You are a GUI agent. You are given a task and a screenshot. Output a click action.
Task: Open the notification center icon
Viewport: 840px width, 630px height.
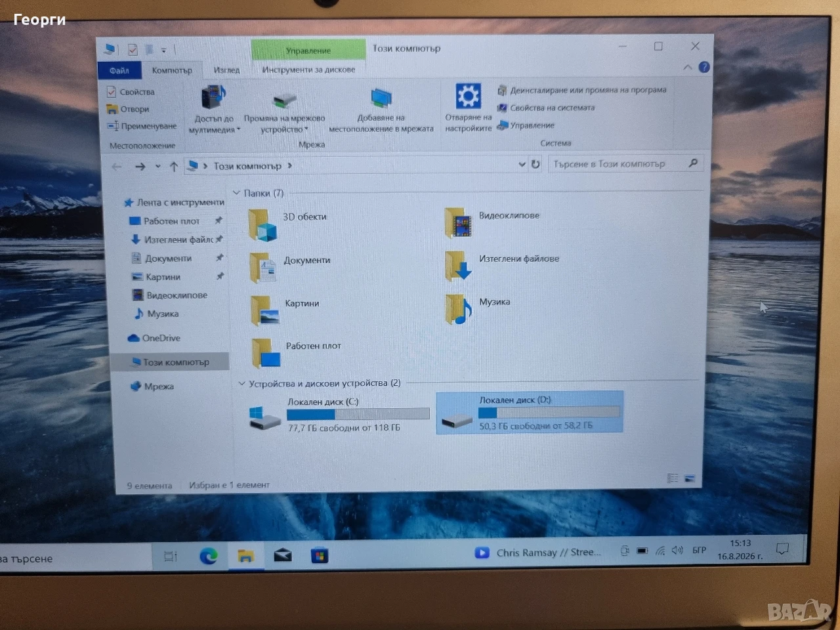(x=782, y=549)
